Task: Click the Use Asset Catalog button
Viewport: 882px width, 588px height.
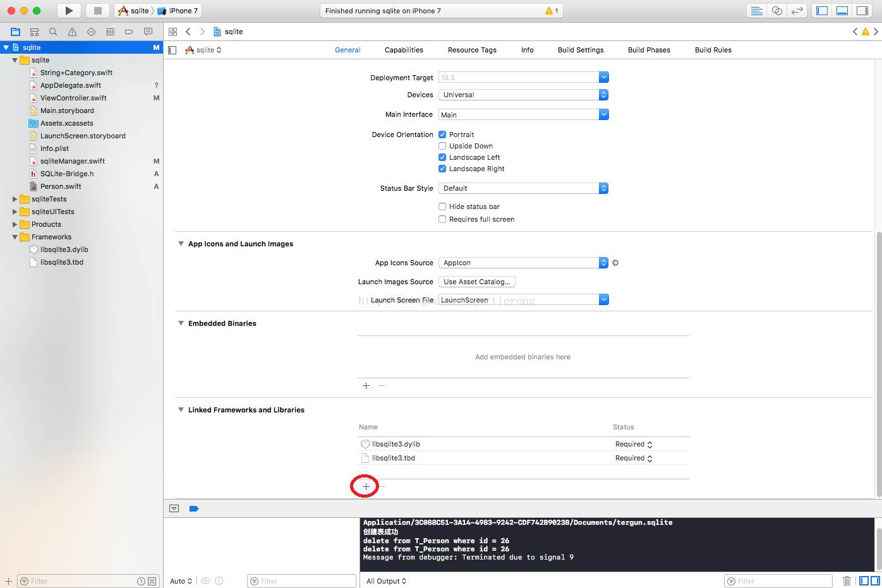Action: pyautogui.click(x=476, y=282)
